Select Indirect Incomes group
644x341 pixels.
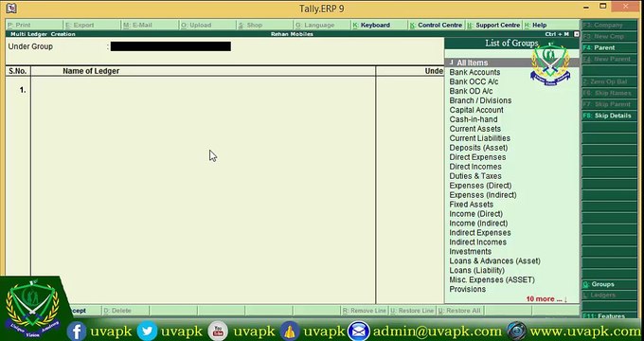coord(478,242)
